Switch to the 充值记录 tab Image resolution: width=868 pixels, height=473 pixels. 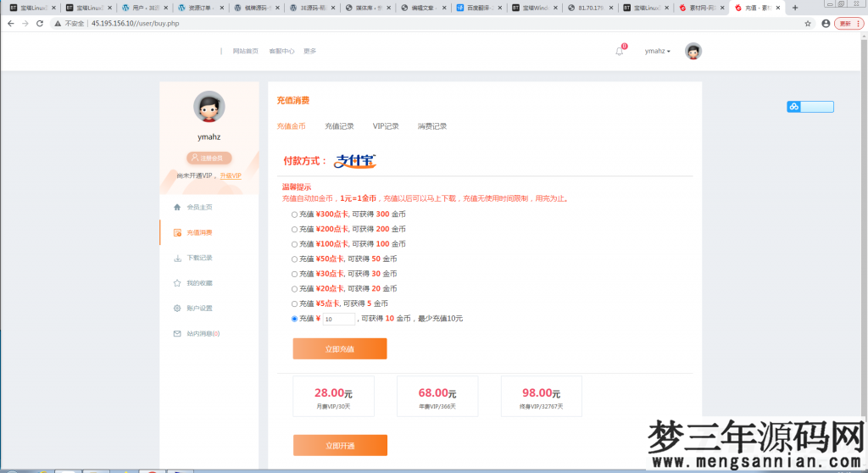339,126
